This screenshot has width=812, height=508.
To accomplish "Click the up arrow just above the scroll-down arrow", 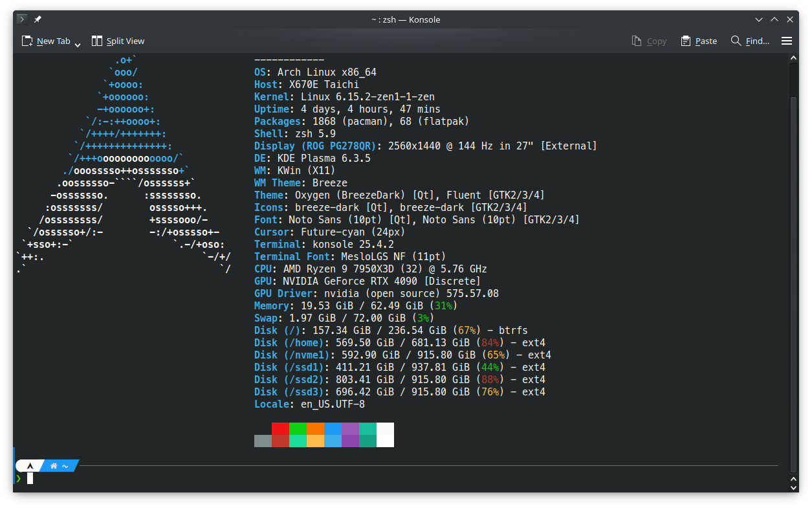I will (x=794, y=478).
